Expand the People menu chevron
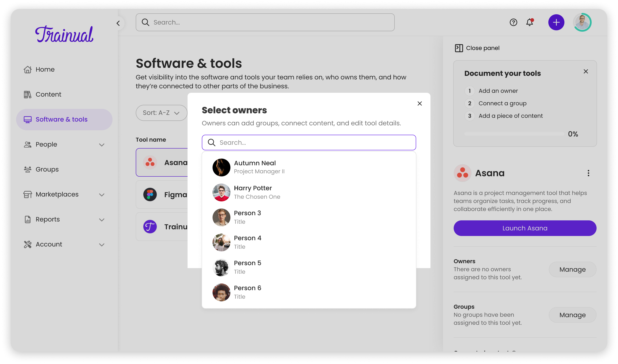 point(102,145)
